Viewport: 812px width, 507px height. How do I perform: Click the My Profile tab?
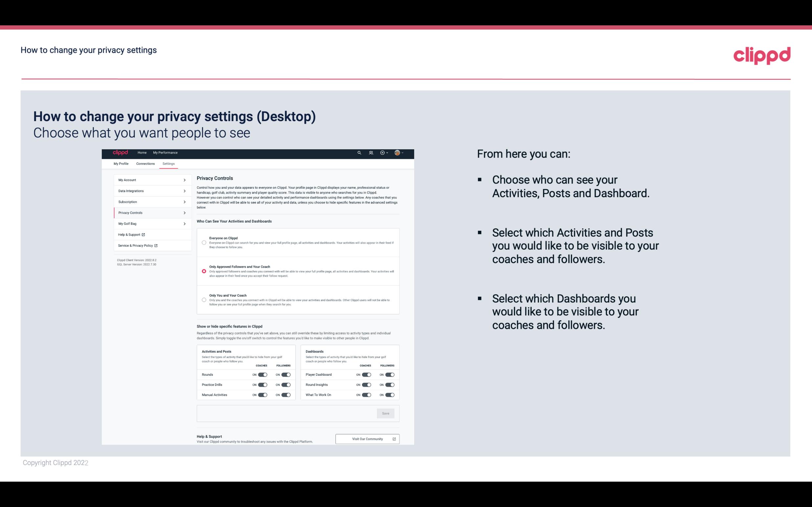122,163
